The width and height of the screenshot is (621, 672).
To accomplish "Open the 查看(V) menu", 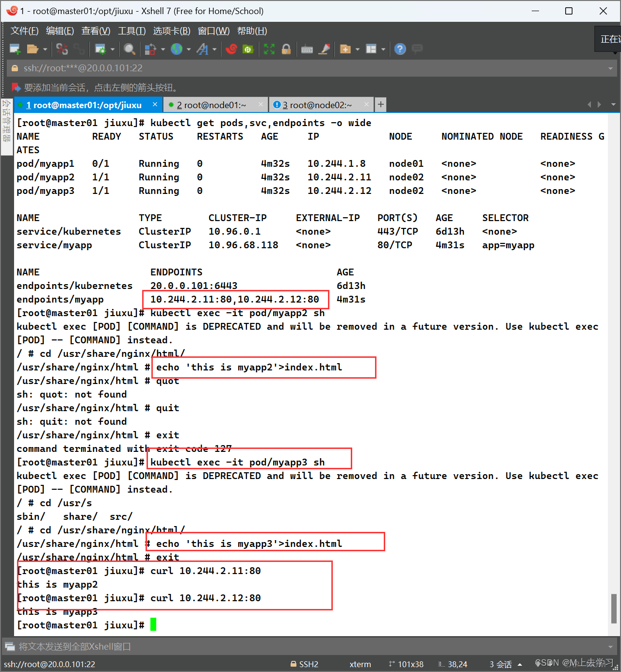I will pos(96,31).
